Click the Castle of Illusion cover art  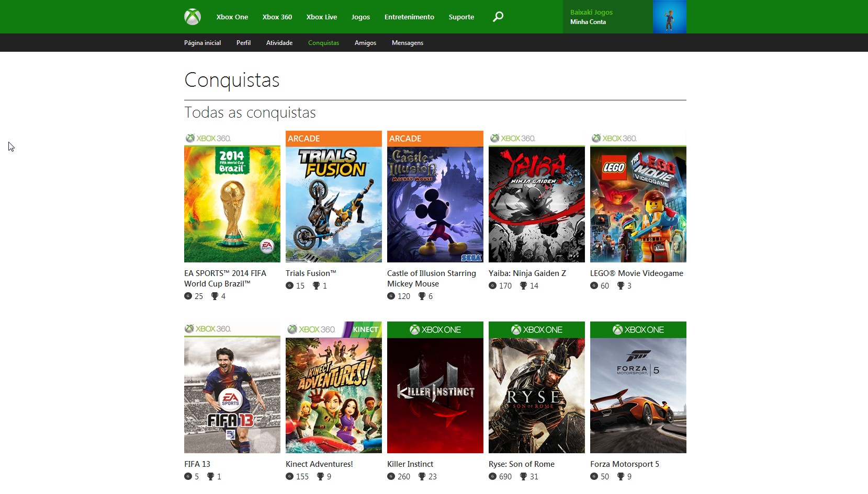point(435,197)
